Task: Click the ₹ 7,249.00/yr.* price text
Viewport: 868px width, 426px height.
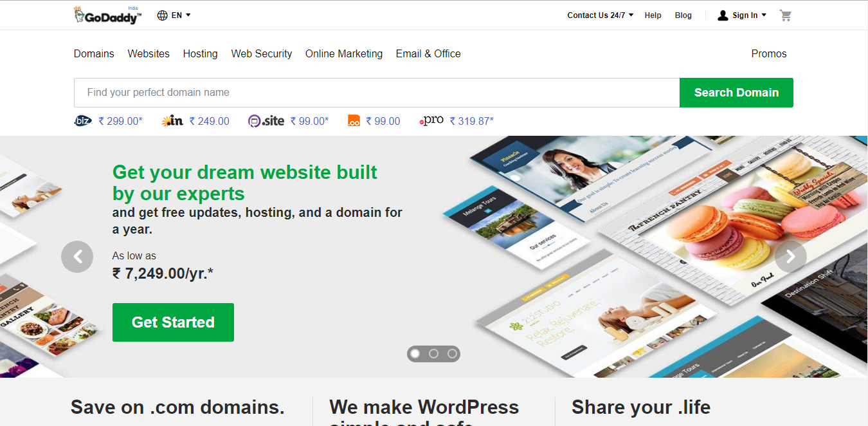Action: pyautogui.click(x=163, y=273)
